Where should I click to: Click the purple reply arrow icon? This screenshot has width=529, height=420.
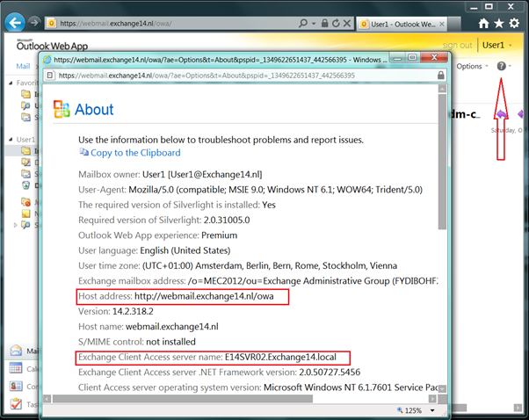pos(502,114)
